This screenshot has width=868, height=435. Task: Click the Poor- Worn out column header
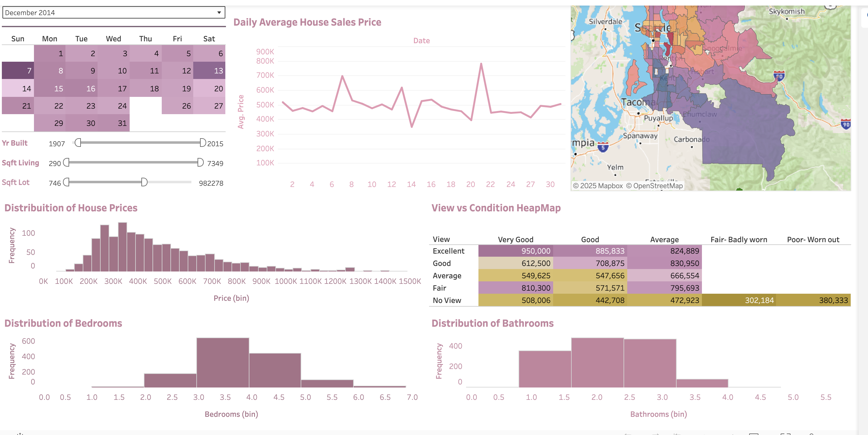point(813,239)
